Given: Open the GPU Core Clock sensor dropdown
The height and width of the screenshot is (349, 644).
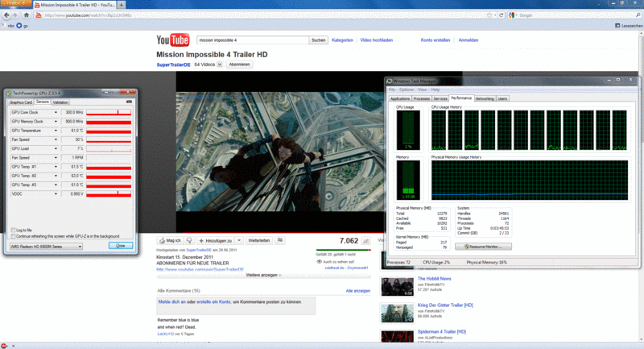Looking at the screenshot, I should point(56,112).
